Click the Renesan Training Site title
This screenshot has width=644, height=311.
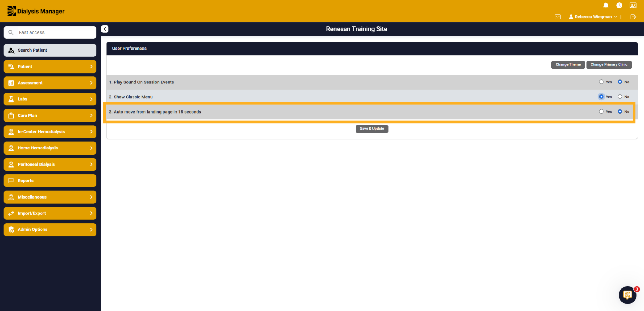point(356,29)
